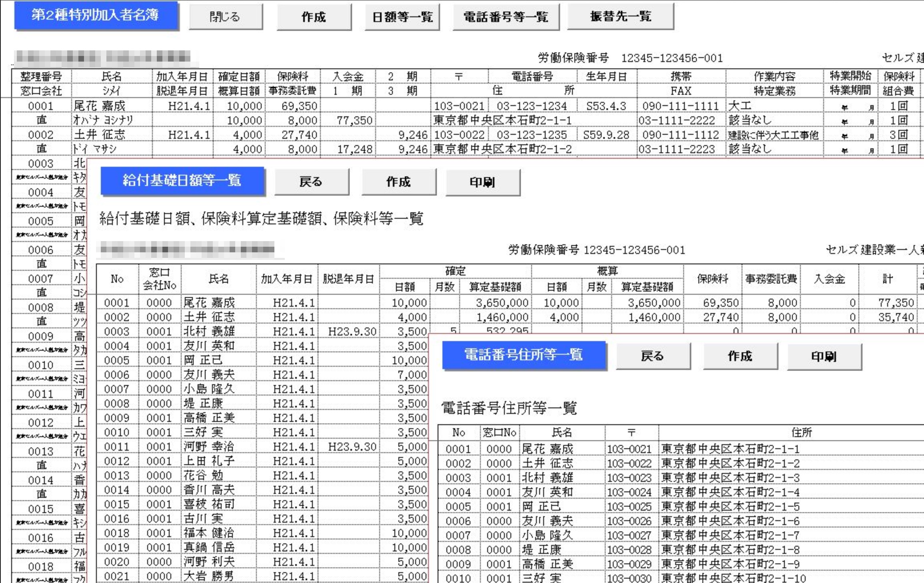Click mobile 090-111-1111 cell
Viewport: 924px width, 583px height.
pyautogui.click(x=681, y=106)
